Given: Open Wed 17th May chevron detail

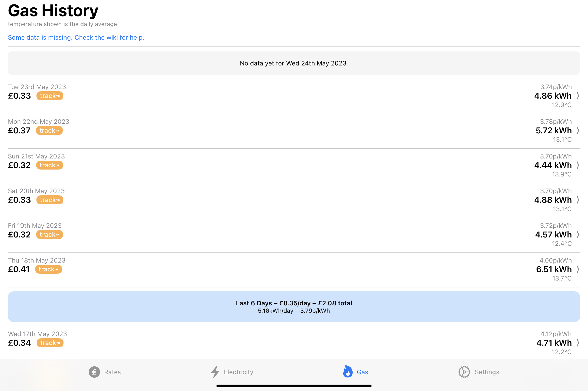Looking at the screenshot, I should 578,343.
